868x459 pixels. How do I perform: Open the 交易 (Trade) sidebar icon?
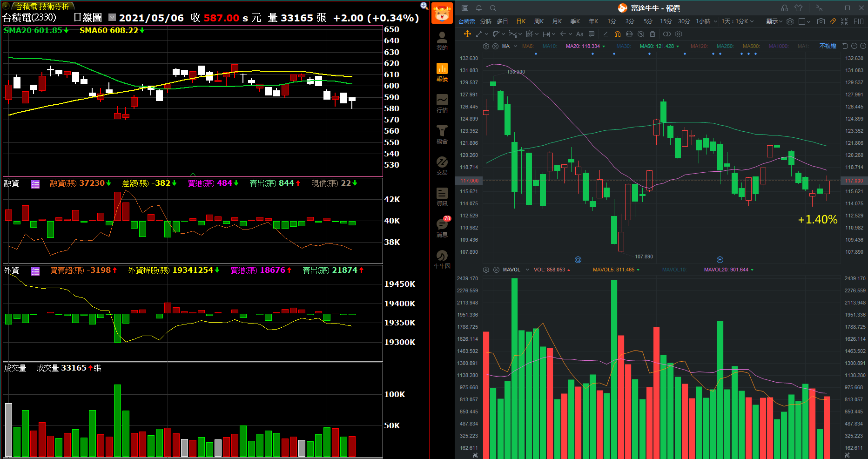pyautogui.click(x=442, y=166)
